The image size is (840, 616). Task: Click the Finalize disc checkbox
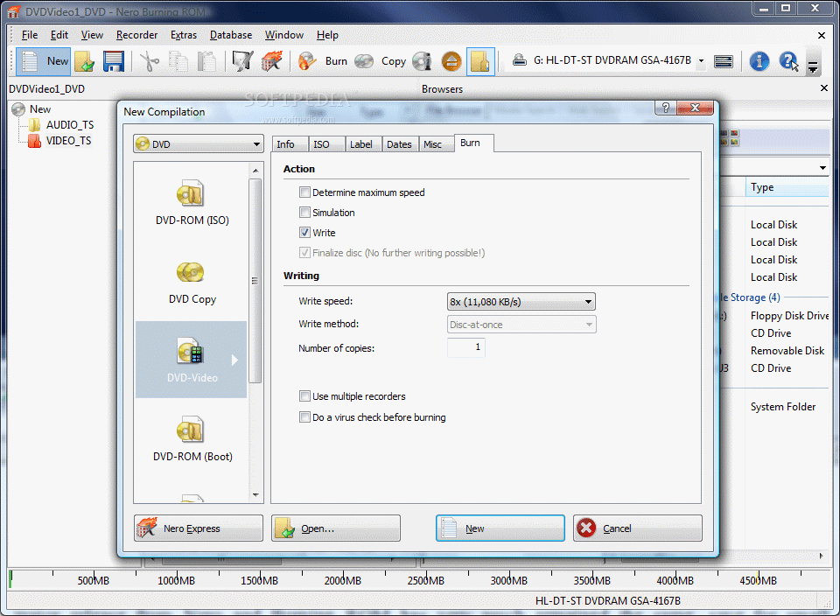(x=304, y=253)
